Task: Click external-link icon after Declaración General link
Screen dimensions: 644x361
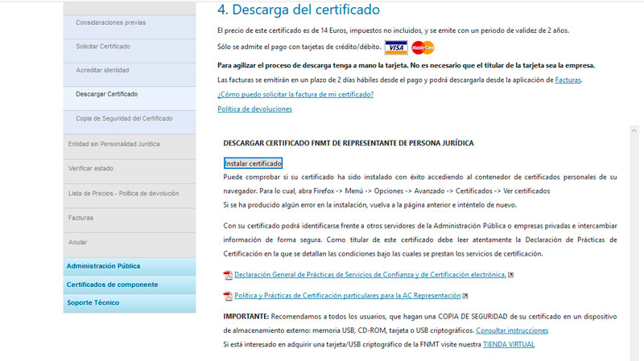Action: [510, 275]
